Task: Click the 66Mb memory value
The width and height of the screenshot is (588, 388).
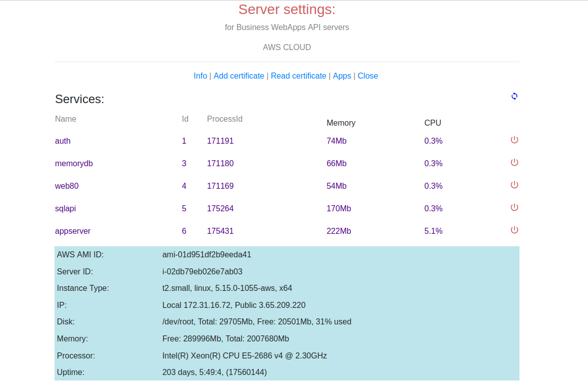Action: (336, 163)
